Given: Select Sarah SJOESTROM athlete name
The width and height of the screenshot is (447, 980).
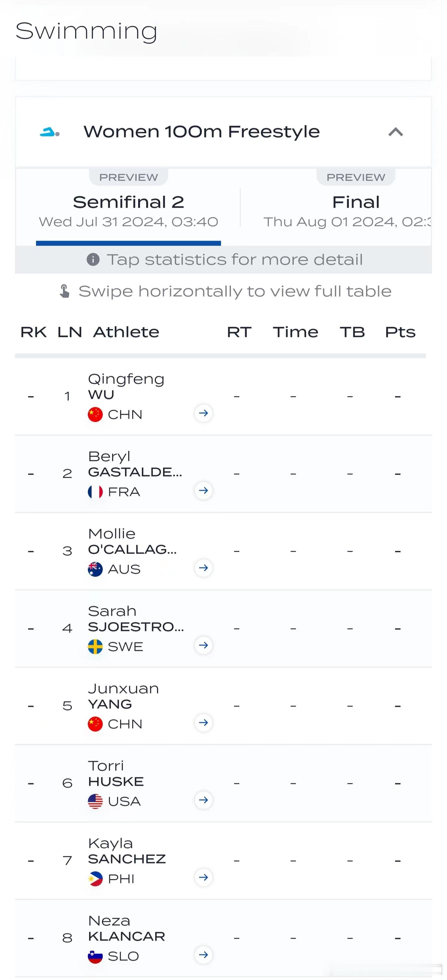Looking at the screenshot, I should pos(136,619).
